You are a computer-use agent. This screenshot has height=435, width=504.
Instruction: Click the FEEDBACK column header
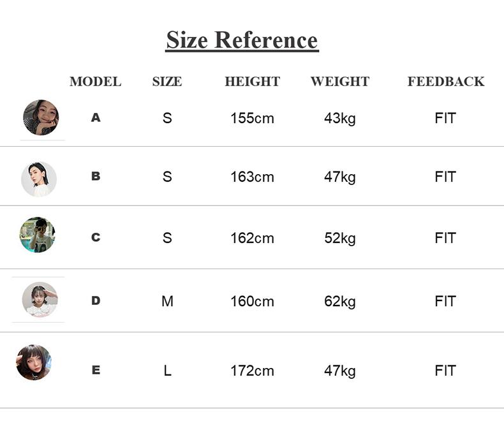pyautogui.click(x=445, y=82)
